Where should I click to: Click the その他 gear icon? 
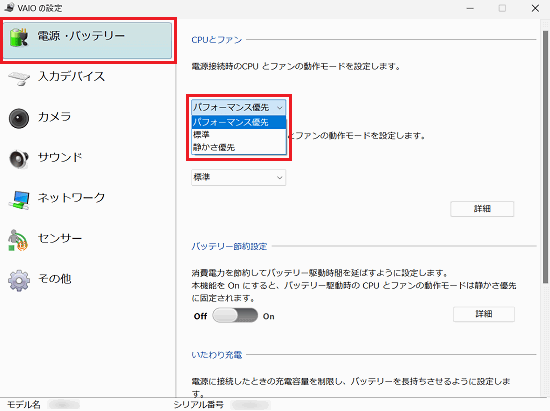point(19,281)
